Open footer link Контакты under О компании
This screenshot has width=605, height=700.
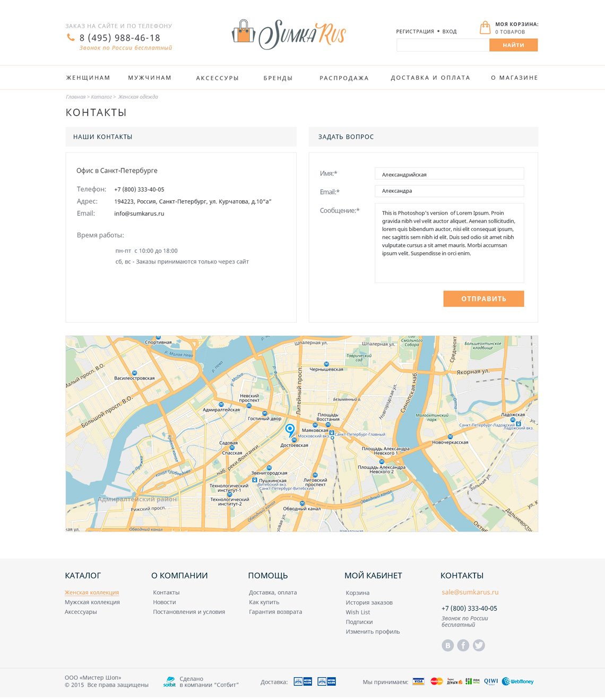coord(166,593)
